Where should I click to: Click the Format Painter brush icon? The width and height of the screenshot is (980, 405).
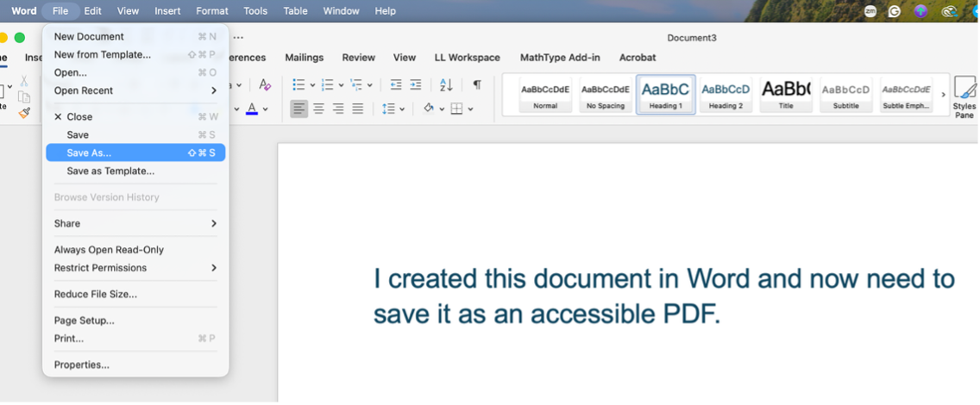pos(24,113)
